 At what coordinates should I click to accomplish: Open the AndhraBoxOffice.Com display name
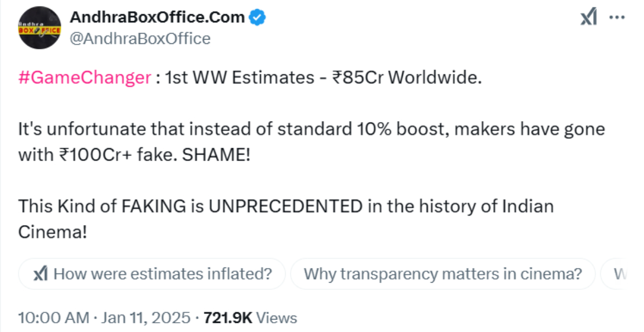(x=157, y=17)
